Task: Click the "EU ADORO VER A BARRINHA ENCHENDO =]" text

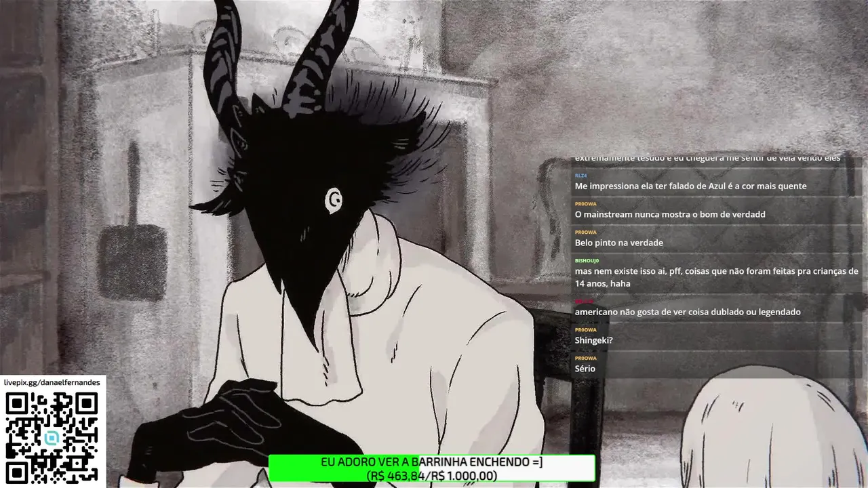Action: pos(432,462)
